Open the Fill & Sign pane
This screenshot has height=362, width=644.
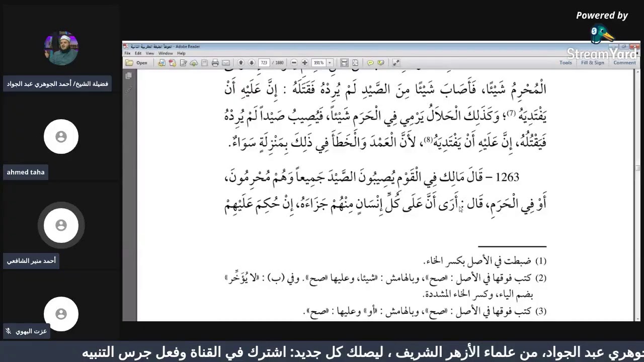(593, 63)
